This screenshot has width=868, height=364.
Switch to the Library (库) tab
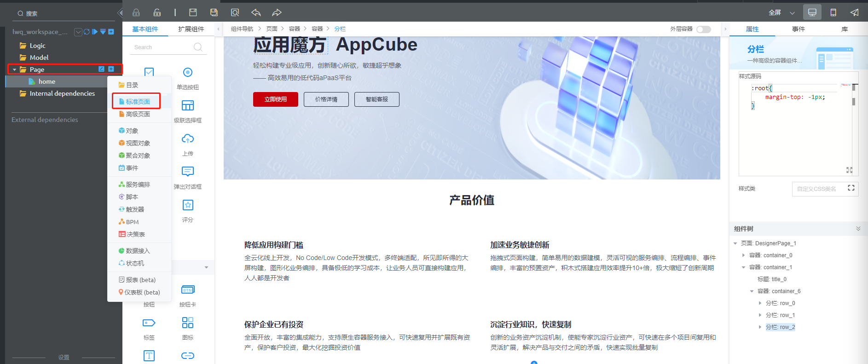(845, 29)
